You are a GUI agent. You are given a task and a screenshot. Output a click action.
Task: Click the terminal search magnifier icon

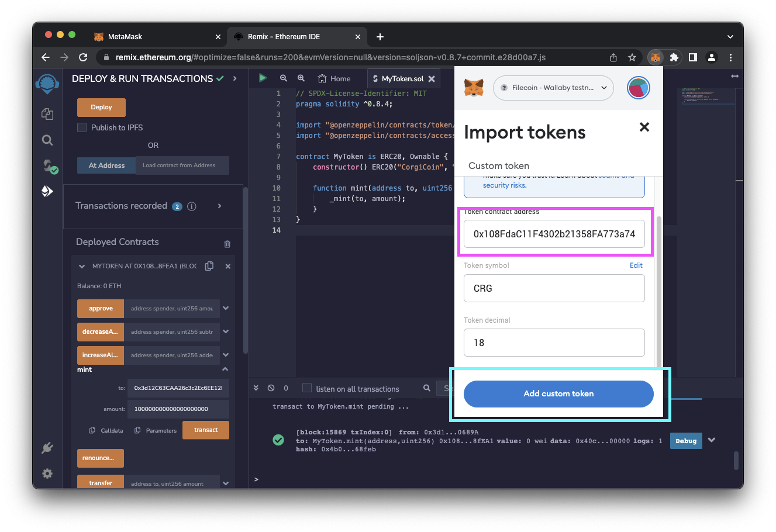coord(427,388)
